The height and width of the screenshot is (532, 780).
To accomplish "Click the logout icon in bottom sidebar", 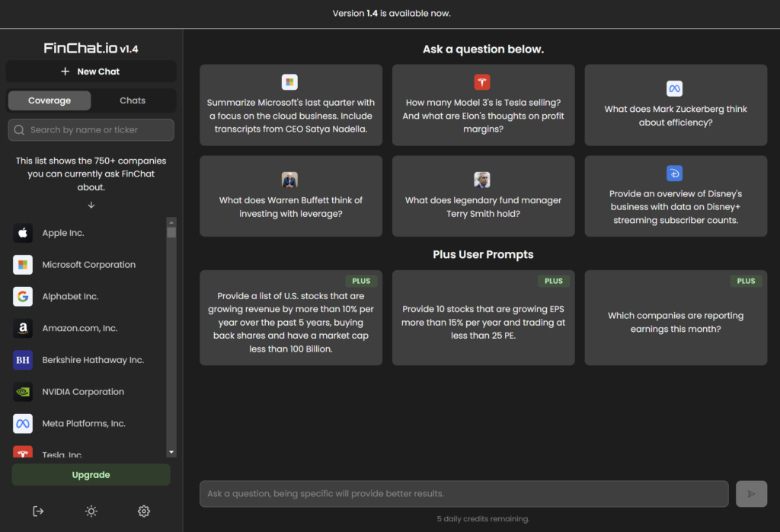I will pos(38,511).
